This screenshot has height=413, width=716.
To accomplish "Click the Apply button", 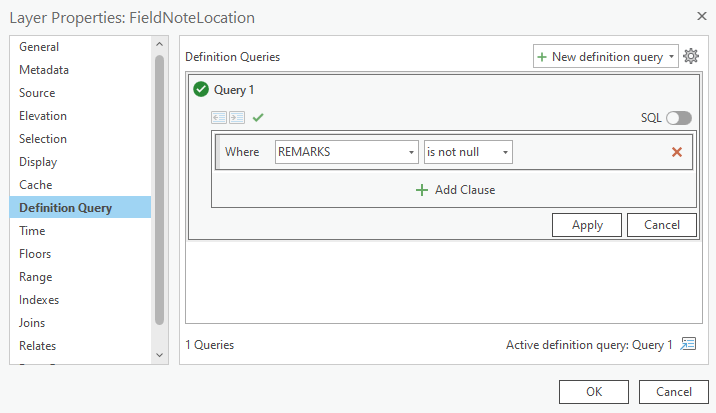I will click(587, 225).
